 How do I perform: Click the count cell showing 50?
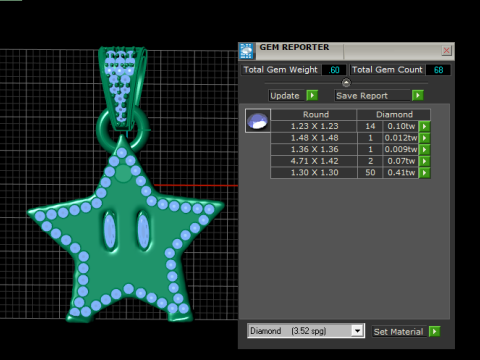pos(370,173)
